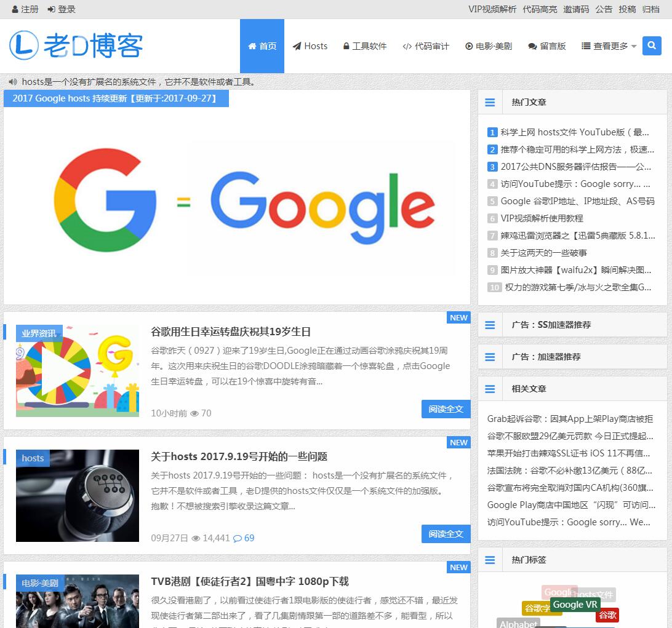This screenshot has width=672, height=628.
Task: Open related article 谷歌不服欧盟29亿美元罚款
Action: [570, 435]
